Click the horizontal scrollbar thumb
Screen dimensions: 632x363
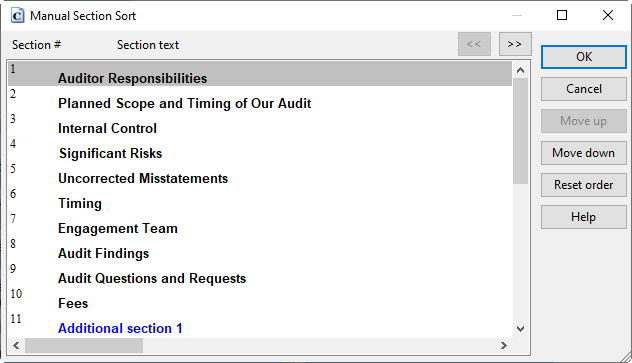click(84, 345)
